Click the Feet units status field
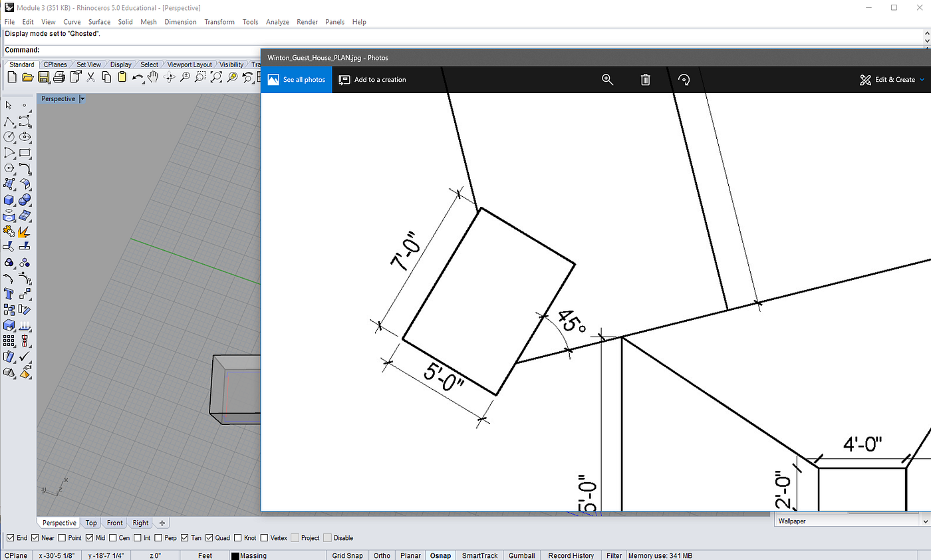The width and height of the screenshot is (931, 560). click(x=205, y=555)
